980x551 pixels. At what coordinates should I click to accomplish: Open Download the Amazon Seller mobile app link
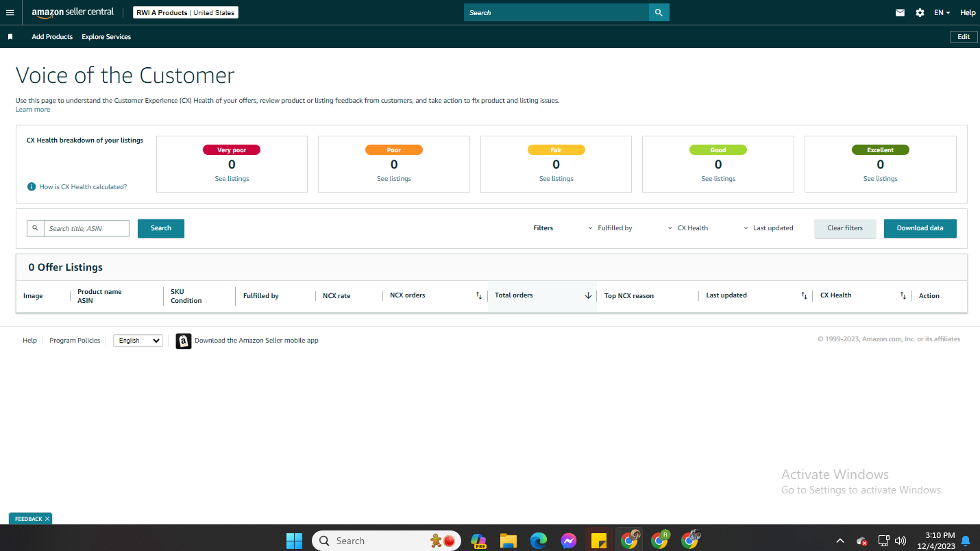pos(256,341)
